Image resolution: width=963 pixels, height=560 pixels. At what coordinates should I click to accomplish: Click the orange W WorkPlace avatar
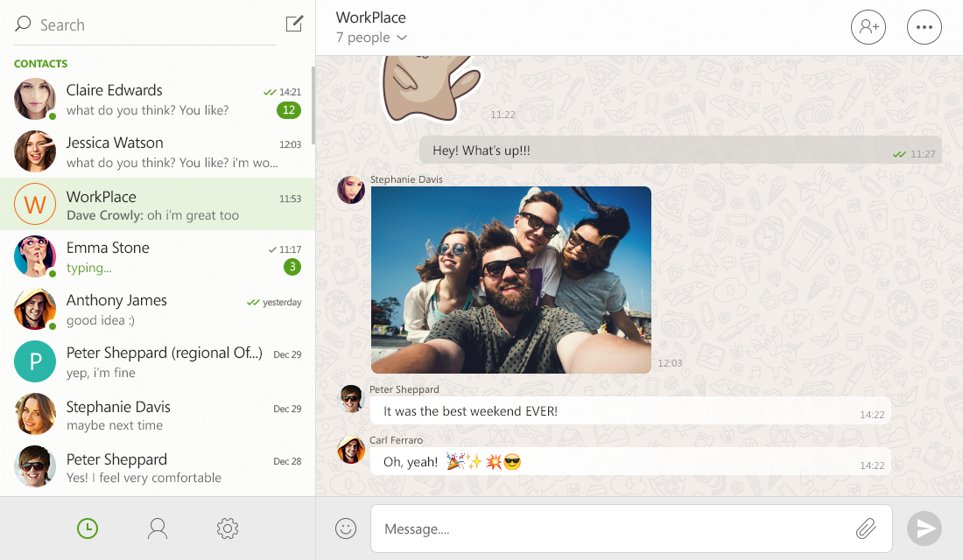pos(35,204)
